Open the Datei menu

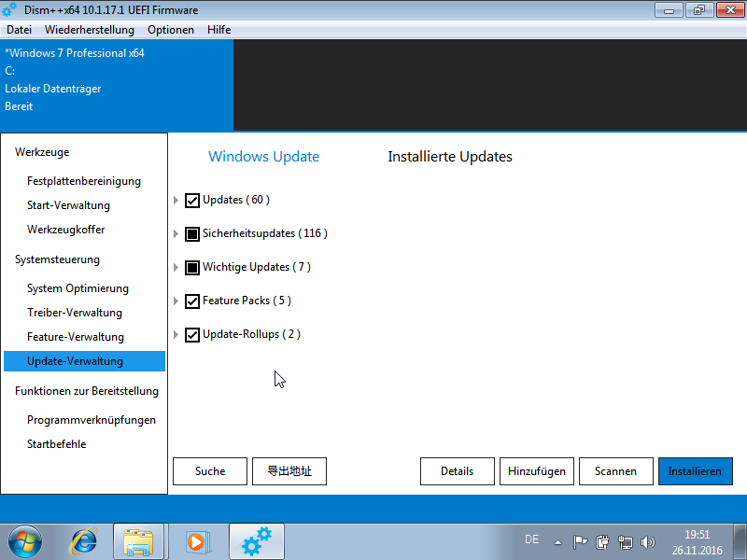[x=19, y=30]
